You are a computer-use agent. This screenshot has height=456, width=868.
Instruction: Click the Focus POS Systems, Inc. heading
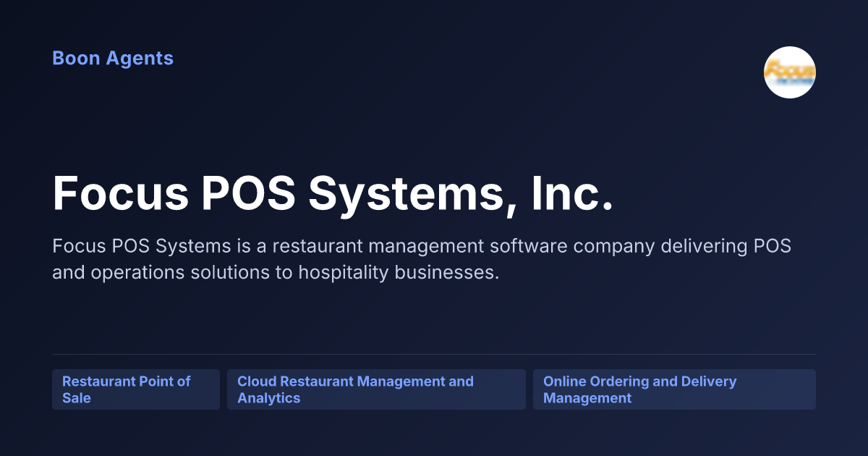click(333, 193)
